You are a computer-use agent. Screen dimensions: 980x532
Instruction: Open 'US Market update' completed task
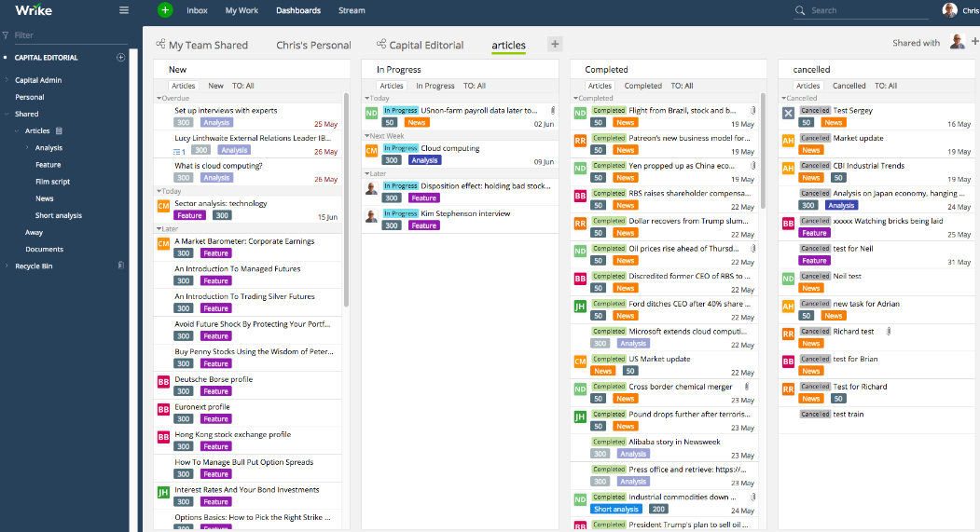659,359
